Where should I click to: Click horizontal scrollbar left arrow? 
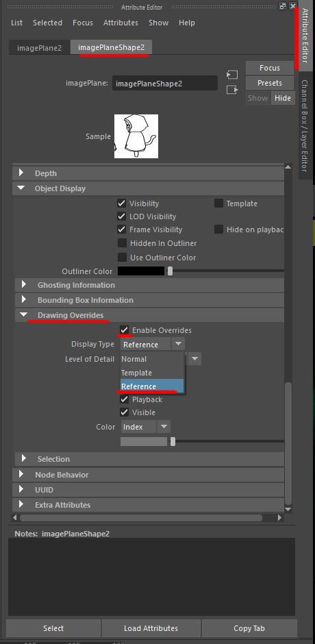click(x=15, y=517)
